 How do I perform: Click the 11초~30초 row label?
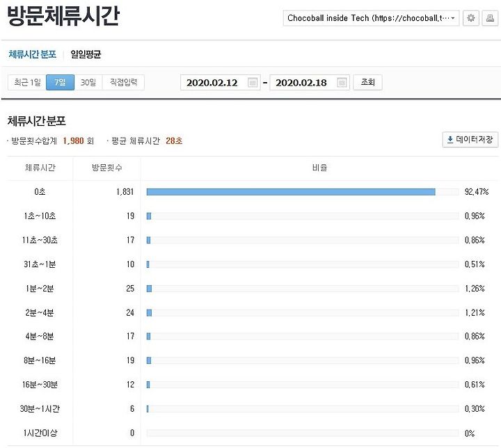pyautogui.click(x=40, y=240)
